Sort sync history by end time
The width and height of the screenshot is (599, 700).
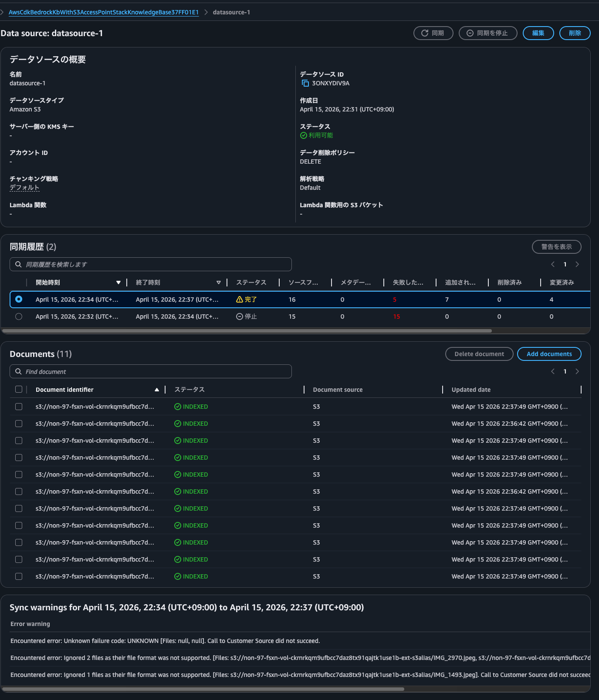click(218, 283)
